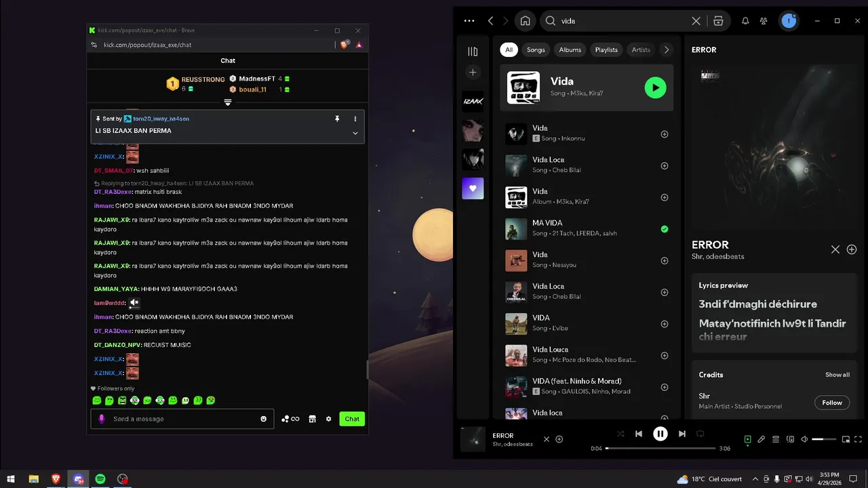Image resolution: width=868 pixels, height=488 pixels.
Task: Filter search results by Albums
Action: (570, 49)
